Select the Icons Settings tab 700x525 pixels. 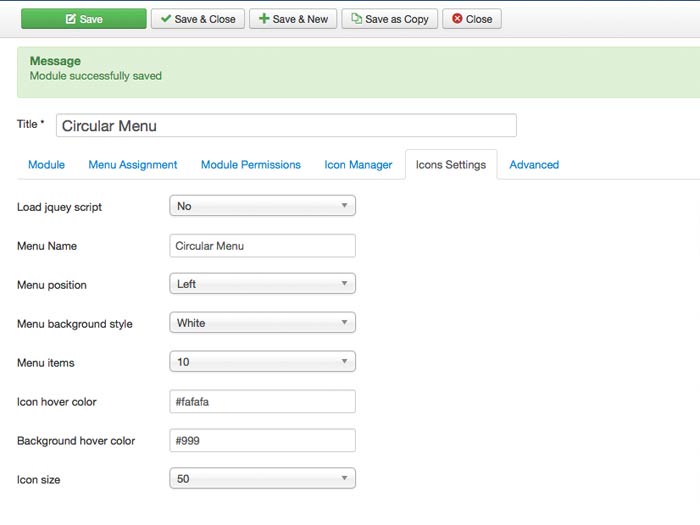450,165
